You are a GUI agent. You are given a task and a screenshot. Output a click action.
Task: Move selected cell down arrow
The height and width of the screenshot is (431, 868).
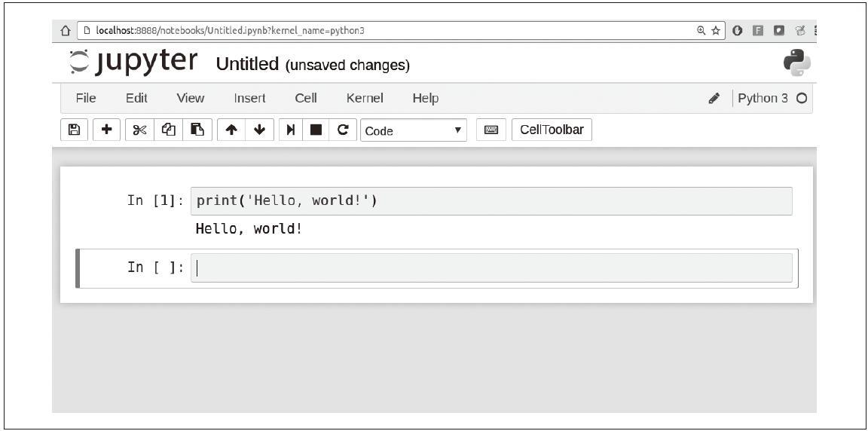pyautogui.click(x=260, y=130)
